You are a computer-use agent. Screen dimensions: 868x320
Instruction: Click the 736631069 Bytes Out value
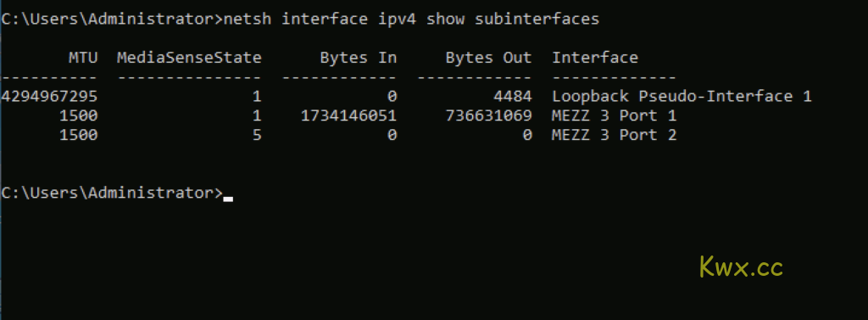(x=488, y=116)
